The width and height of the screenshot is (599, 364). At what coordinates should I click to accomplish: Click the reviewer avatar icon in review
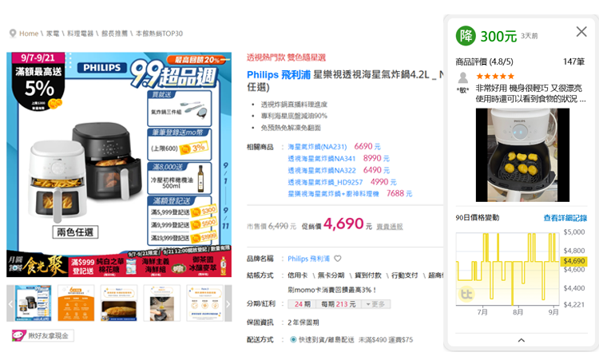pos(462,77)
